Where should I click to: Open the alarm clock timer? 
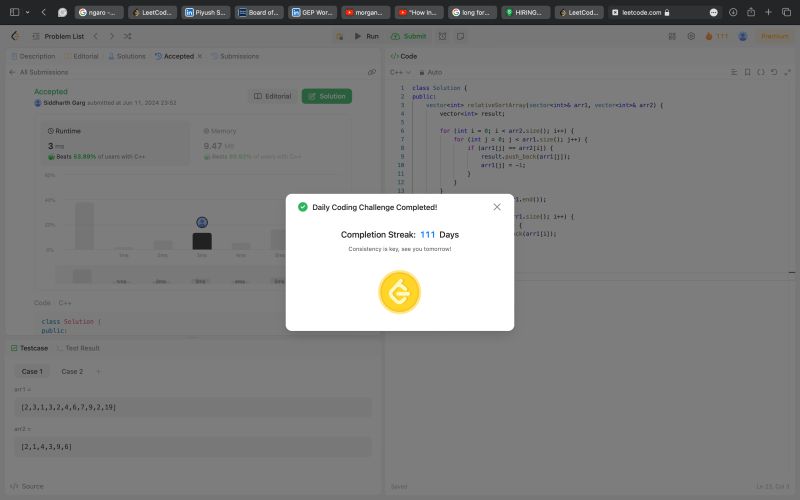pos(442,36)
